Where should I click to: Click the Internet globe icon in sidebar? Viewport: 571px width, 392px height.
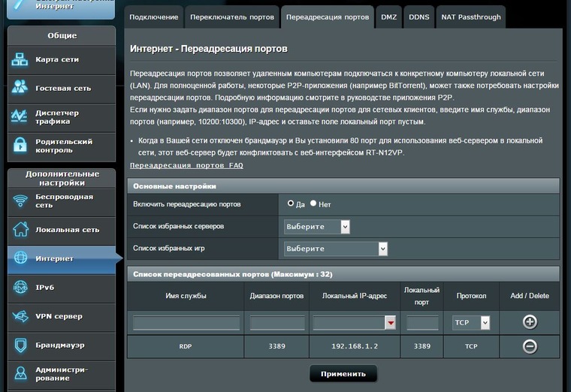(x=20, y=258)
